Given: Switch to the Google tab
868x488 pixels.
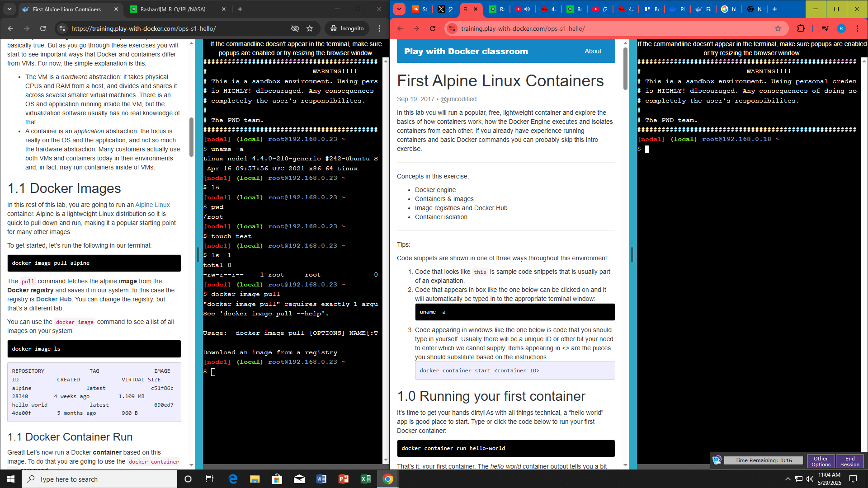Looking at the screenshot, I should click(729, 9).
